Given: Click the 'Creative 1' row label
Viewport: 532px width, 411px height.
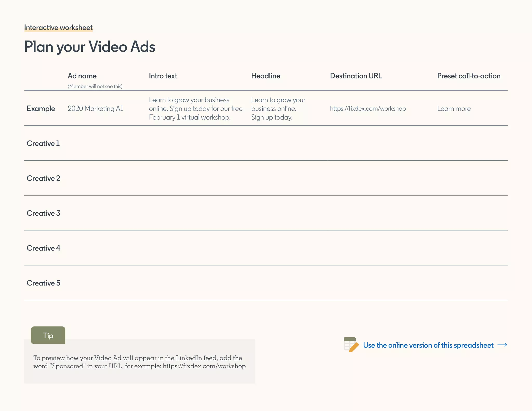Looking at the screenshot, I should click(43, 143).
